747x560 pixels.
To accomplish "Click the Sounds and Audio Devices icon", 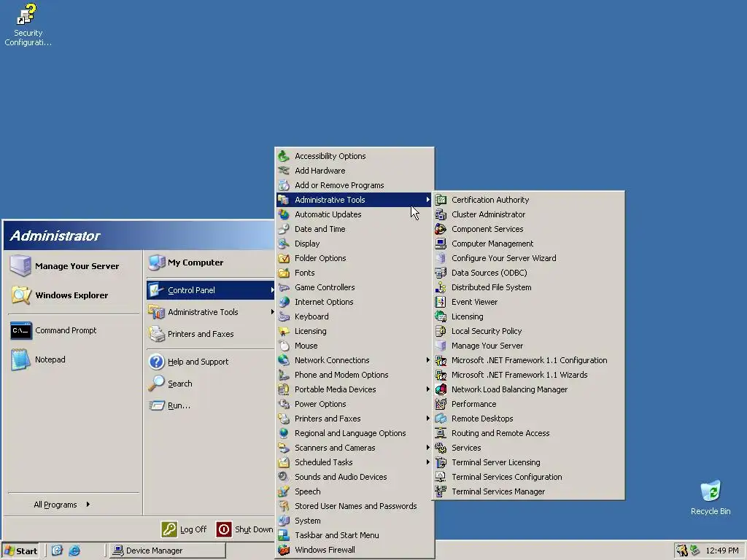I will point(284,477).
